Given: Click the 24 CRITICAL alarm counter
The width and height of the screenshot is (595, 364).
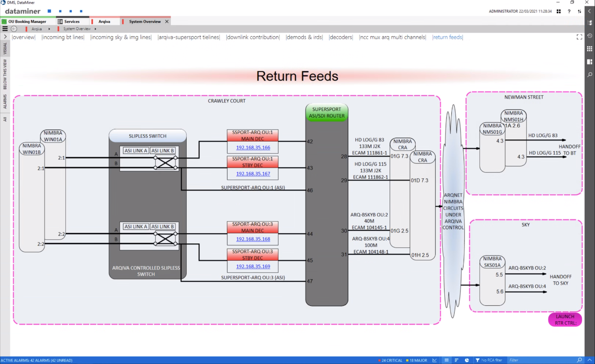Looking at the screenshot, I should click(x=390, y=360).
